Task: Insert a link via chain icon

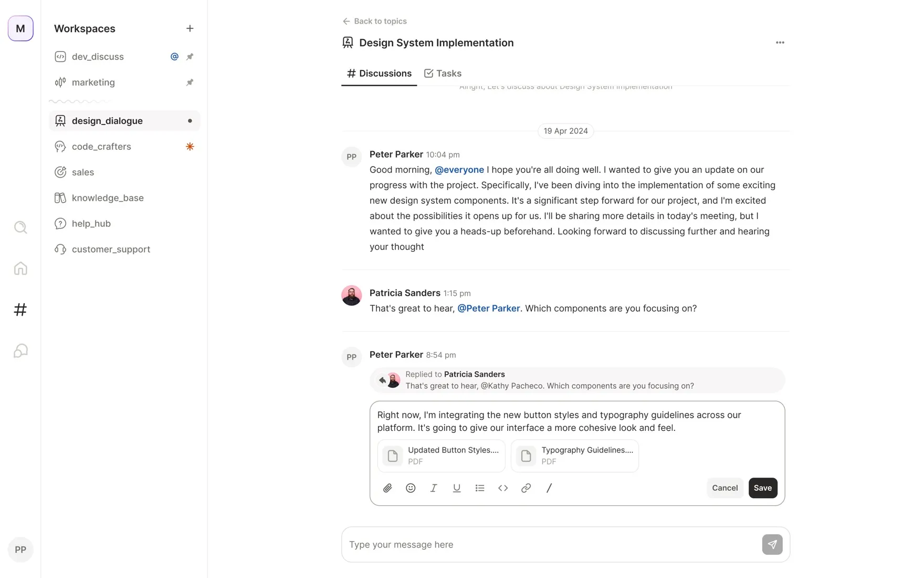Action: tap(526, 488)
